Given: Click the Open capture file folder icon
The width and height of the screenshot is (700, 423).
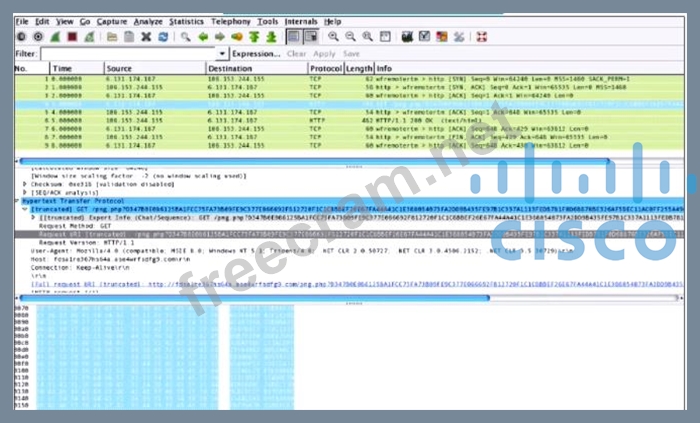Looking at the screenshot, I should 111,37.
